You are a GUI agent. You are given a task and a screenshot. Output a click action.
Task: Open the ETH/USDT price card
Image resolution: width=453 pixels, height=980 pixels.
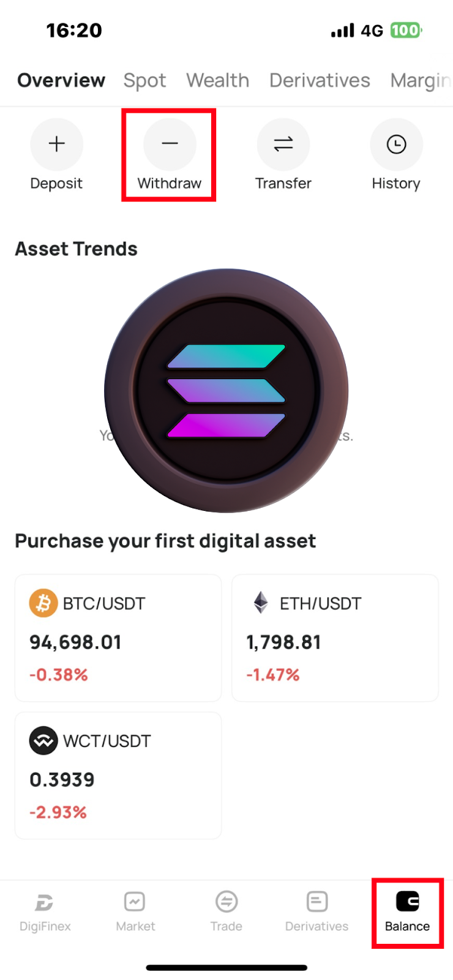point(335,638)
